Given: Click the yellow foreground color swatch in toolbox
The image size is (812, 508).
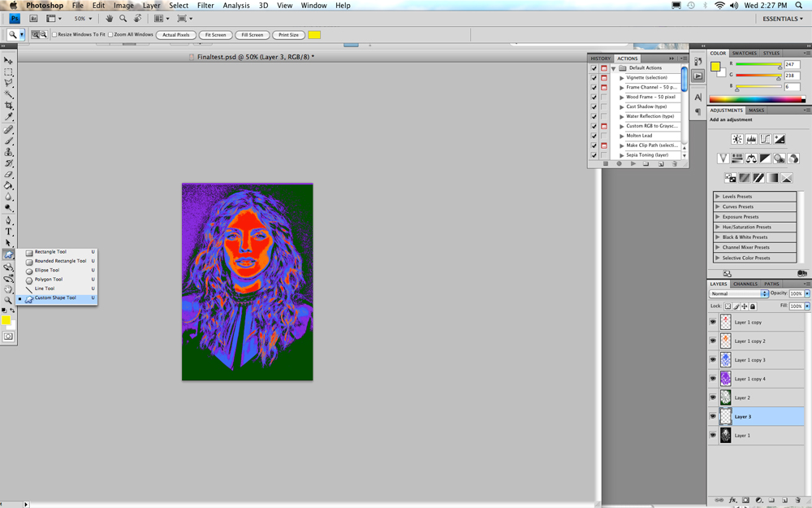Looking at the screenshot, I should 6,320.
